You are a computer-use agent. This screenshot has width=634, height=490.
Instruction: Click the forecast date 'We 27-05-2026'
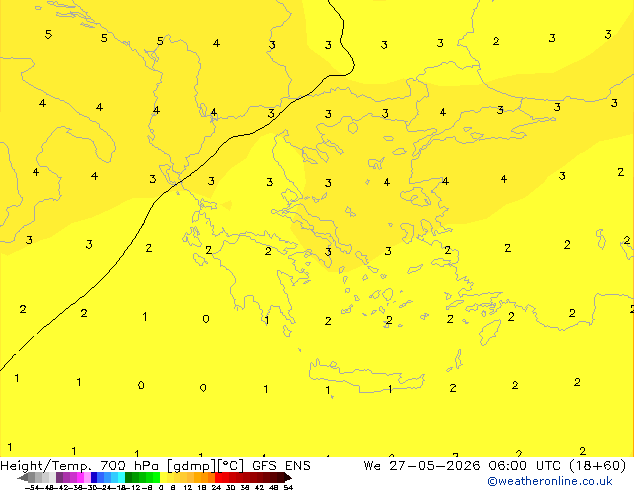point(422,466)
